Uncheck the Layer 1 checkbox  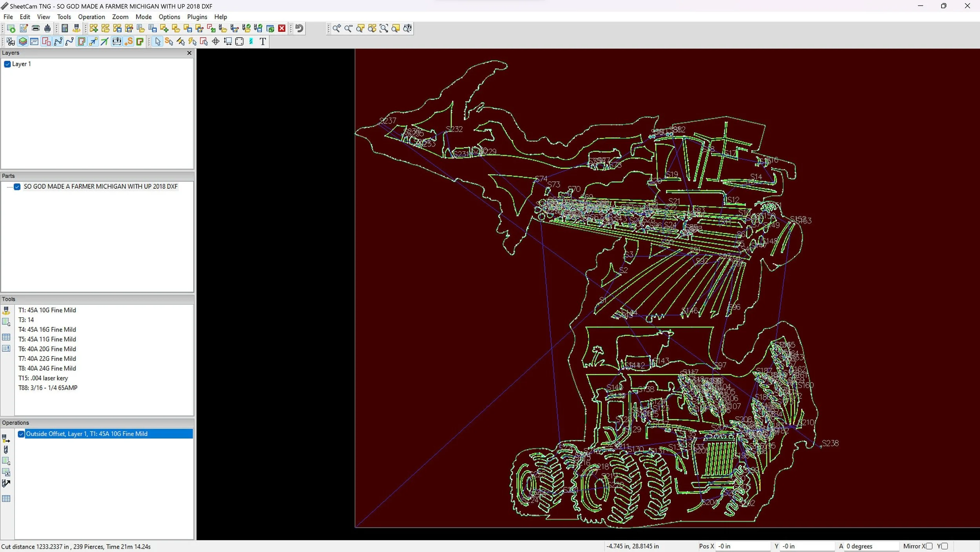tap(7, 64)
